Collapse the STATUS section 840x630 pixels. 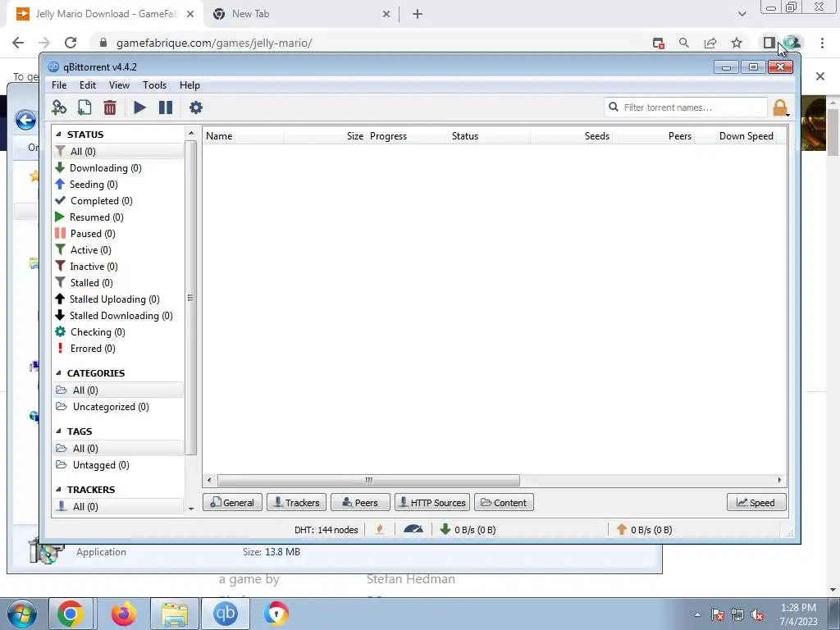point(58,134)
